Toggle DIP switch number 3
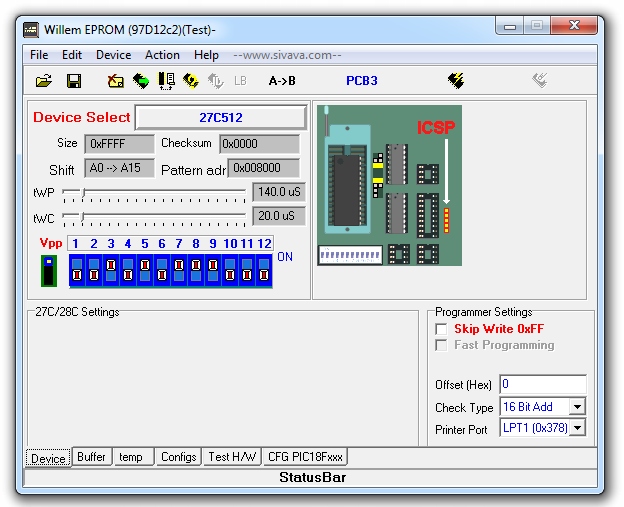Viewport: 624px width, 507px height. click(x=111, y=270)
